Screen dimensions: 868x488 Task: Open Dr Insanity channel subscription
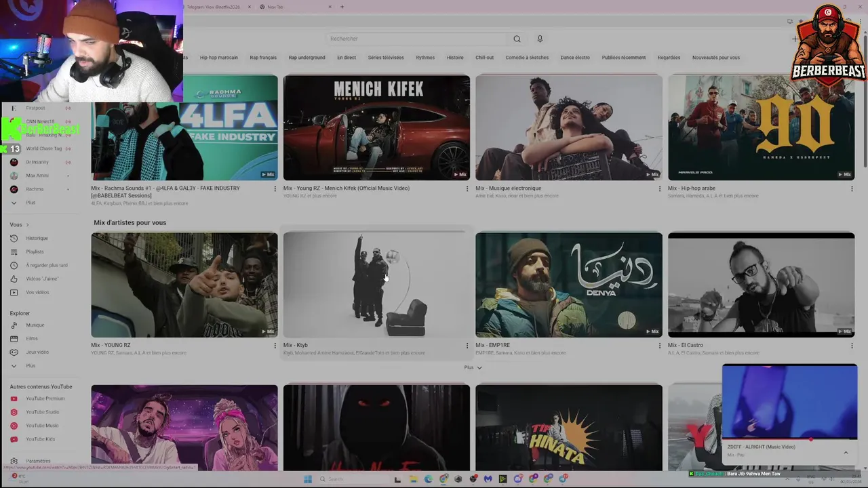[x=37, y=162]
